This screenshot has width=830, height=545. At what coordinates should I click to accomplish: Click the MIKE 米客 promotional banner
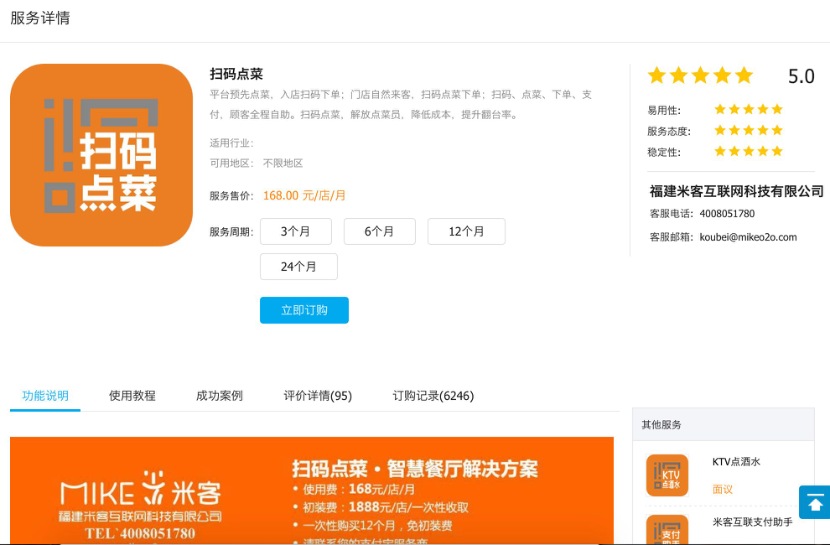pos(312,490)
